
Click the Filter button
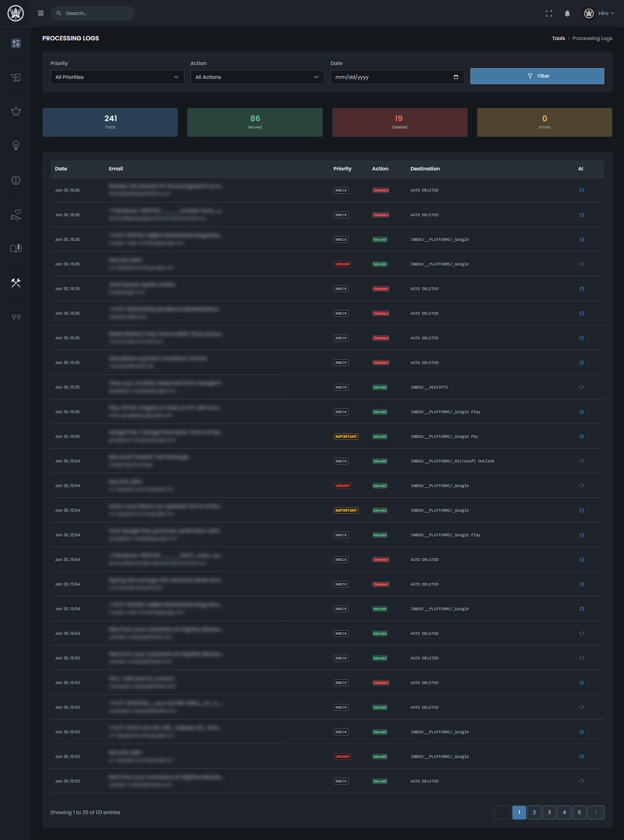click(x=537, y=76)
